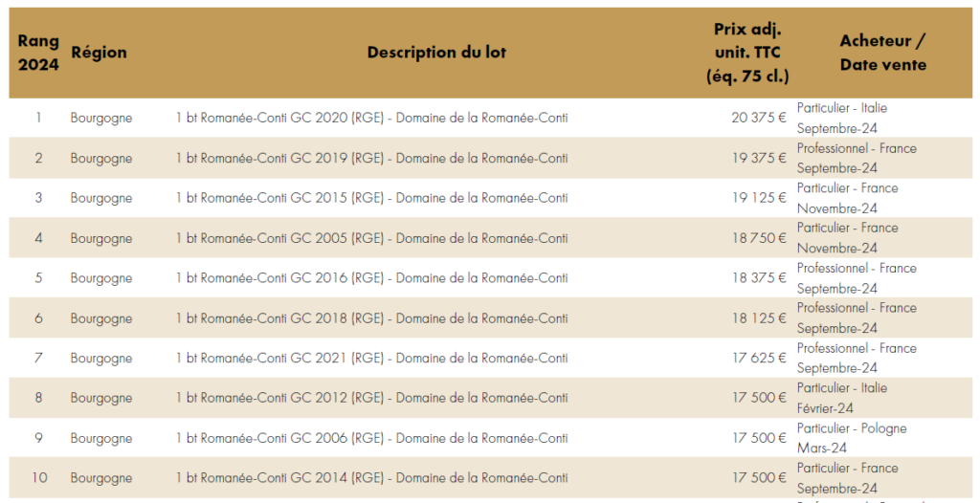Select the Romanée-Conti GC 2019 lot description
Viewport: 980px width, 503px height.
pos(372,158)
